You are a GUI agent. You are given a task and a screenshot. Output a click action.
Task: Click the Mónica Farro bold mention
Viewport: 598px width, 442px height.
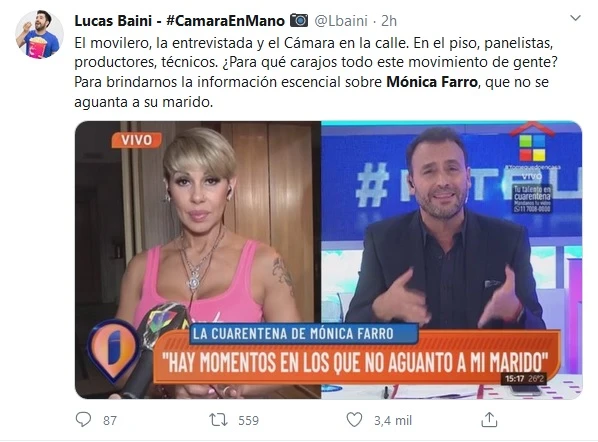coord(432,82)
